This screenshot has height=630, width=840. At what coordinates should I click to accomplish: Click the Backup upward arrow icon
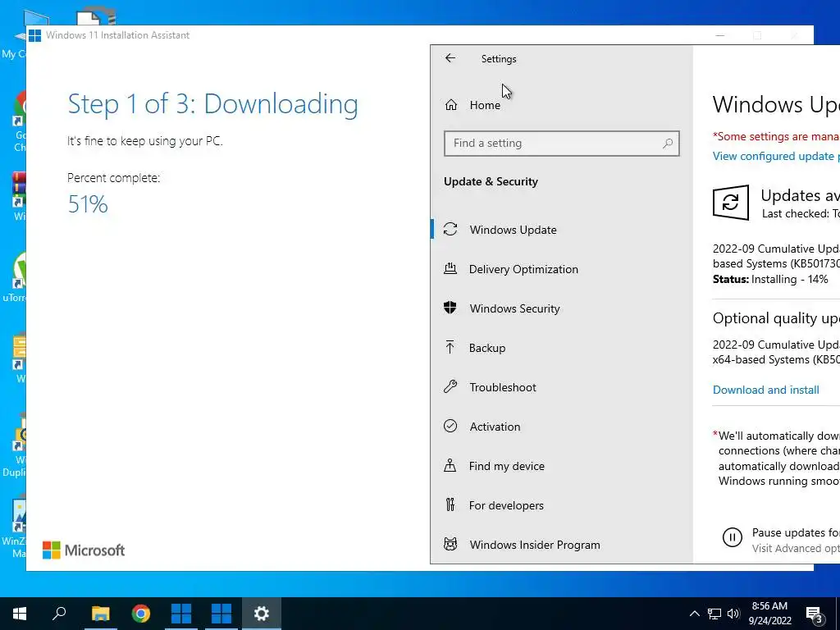pos(450,348)
